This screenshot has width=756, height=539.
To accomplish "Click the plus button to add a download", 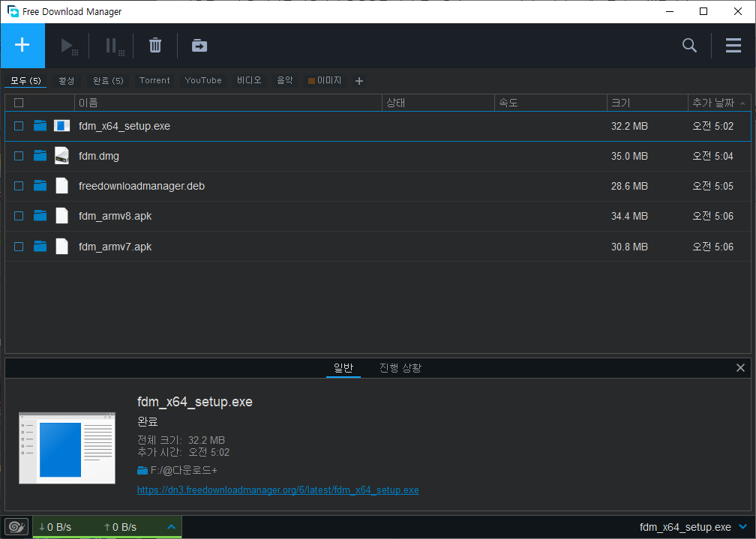I will (22, 45).
